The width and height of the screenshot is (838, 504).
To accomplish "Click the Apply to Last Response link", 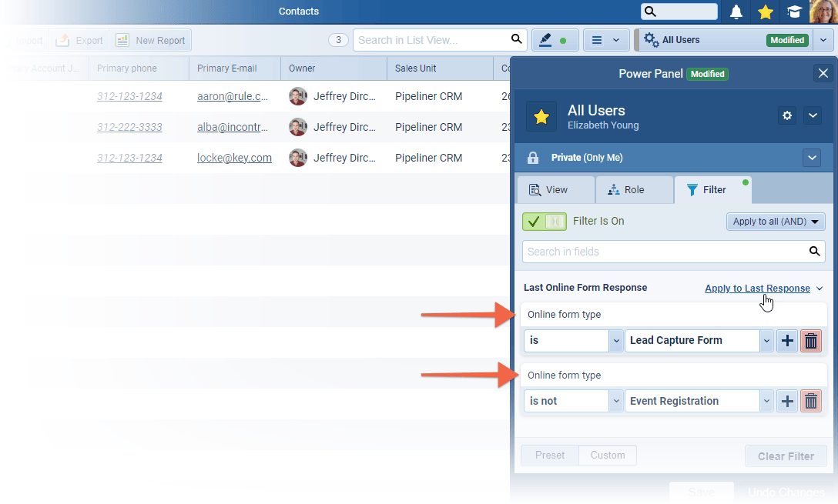I will pos(757,289).
